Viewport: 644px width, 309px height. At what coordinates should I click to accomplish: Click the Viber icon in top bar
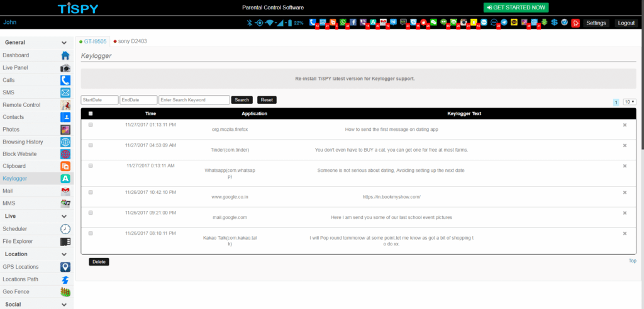[x=363, y=22]
